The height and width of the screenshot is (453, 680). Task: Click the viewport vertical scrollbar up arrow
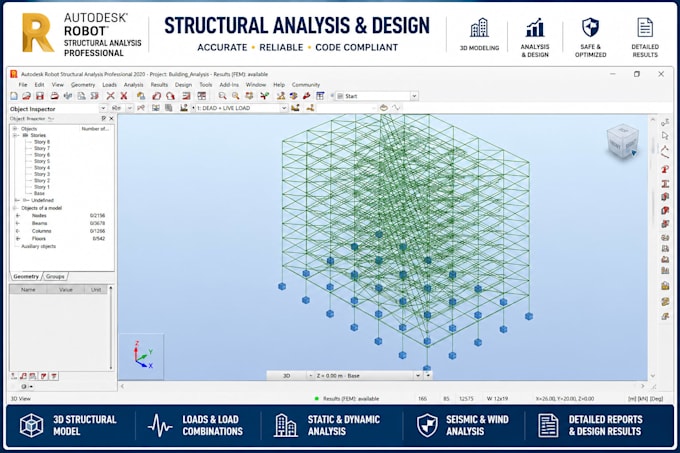653,119
